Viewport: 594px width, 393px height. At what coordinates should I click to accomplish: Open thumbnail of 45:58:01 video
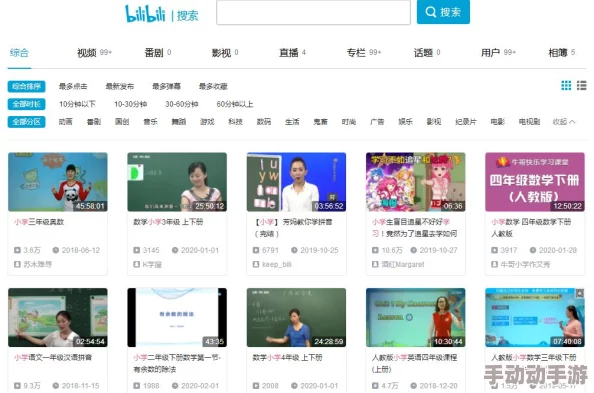(58, 182)
